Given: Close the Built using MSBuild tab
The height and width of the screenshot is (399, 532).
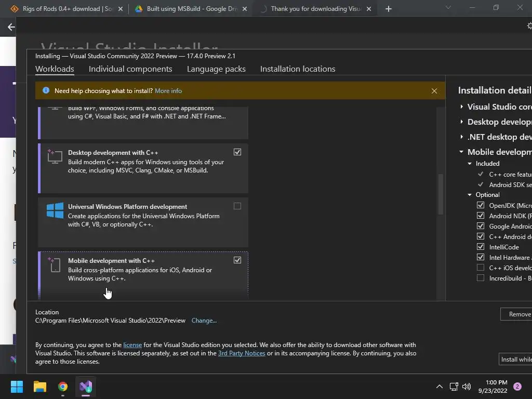Looking at the screenshot, I should 245,9.
